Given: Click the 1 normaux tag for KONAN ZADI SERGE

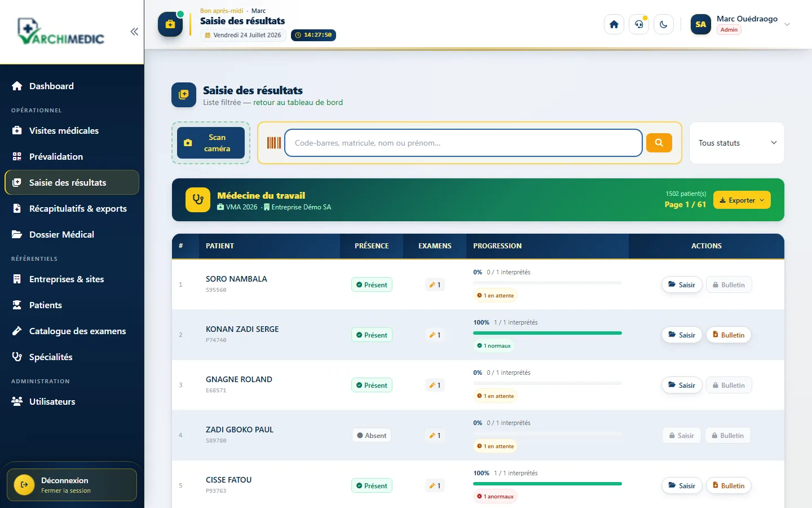Looking at the screenshot, I should (x=494, y=346).
